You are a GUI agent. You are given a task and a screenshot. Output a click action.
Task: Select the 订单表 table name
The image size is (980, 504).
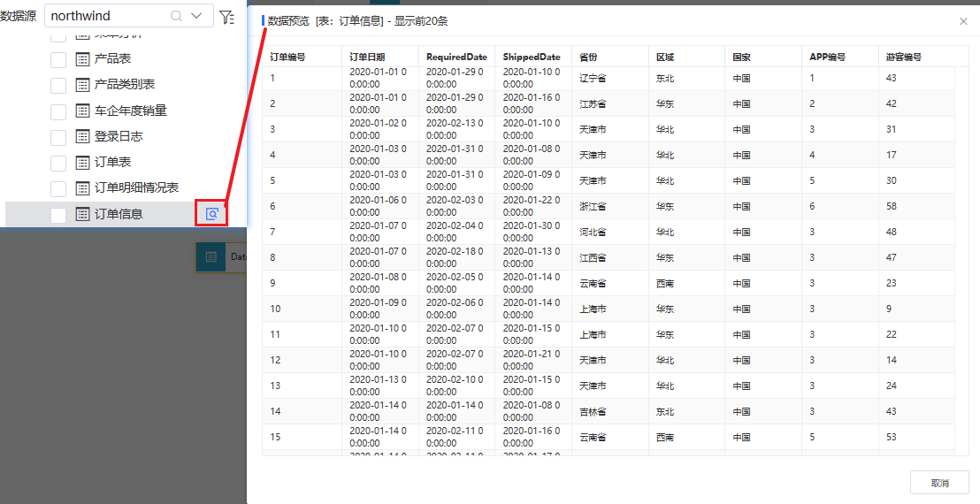[112, 163]
